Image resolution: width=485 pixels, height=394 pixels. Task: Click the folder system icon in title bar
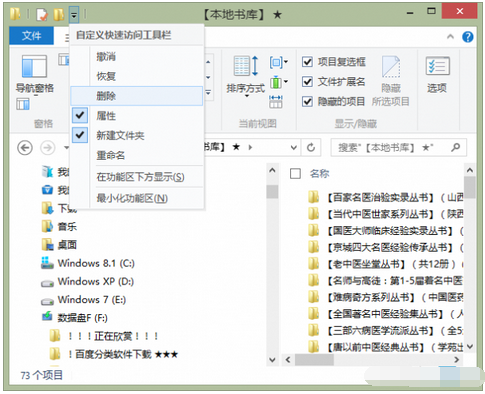click(x=15, y=14)
